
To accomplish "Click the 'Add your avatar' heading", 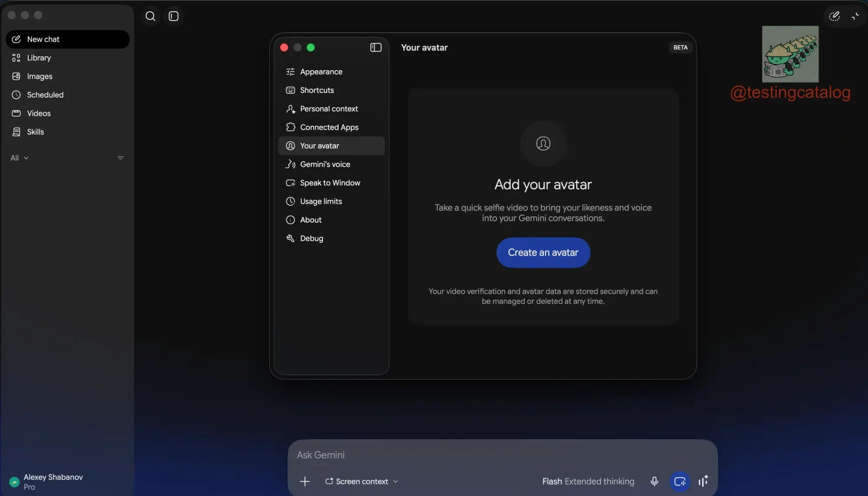I will [x=543, y=184].
